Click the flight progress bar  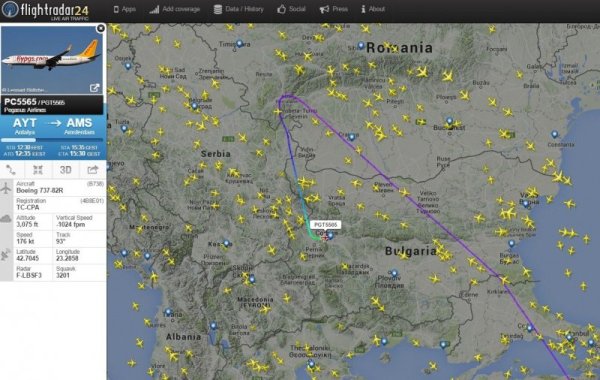(x=52, y=140)
